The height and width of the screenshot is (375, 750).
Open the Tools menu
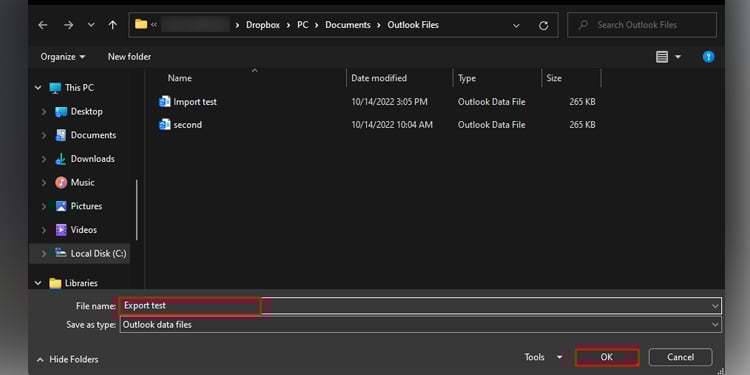(x=543, y=357)
